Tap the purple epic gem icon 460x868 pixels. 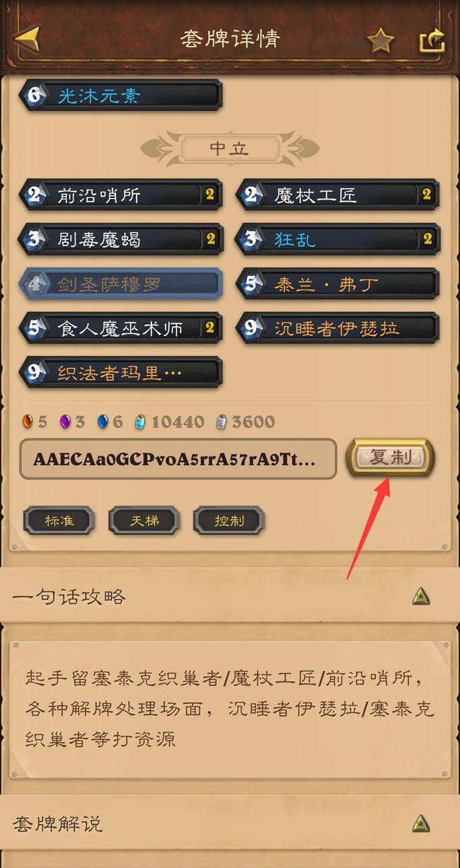tap(65, 422)
